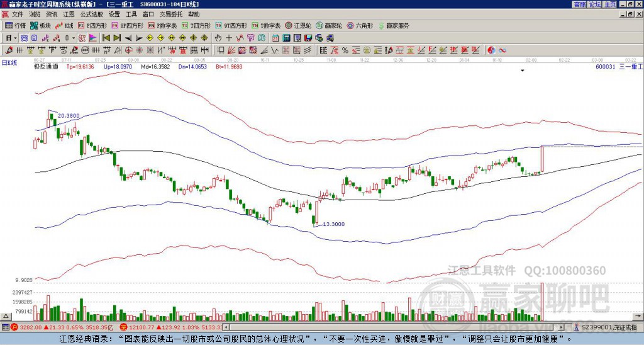Image resolution: width=644 pixels, height=345 pixels.
Task: Open the 9P四方形 tool
Action: pos(127,25)
